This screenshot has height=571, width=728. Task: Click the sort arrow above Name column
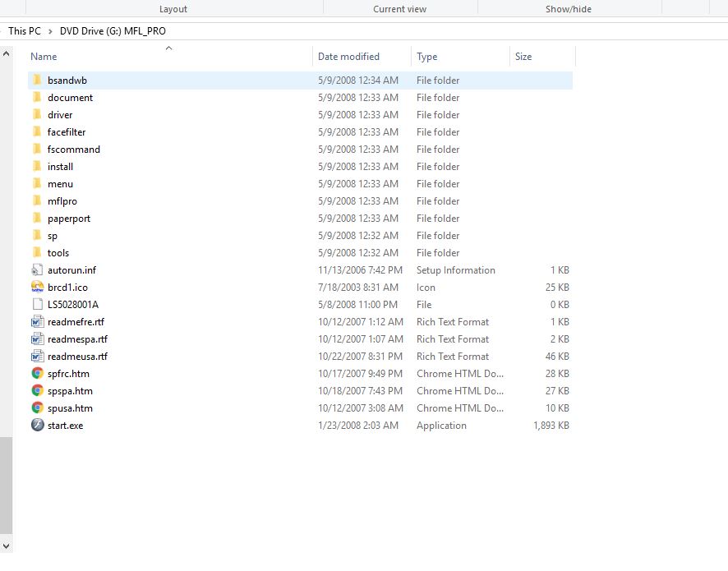(168, 48)
